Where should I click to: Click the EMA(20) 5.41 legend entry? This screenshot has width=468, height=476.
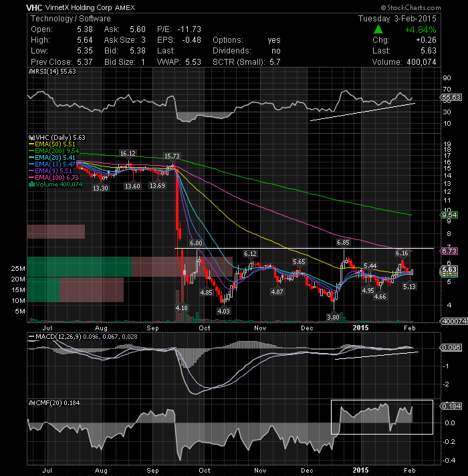pos(52,158)
